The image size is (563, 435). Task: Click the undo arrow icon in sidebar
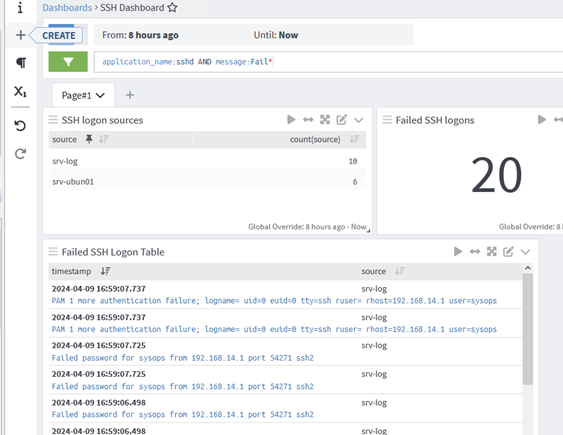coord(20,126)
